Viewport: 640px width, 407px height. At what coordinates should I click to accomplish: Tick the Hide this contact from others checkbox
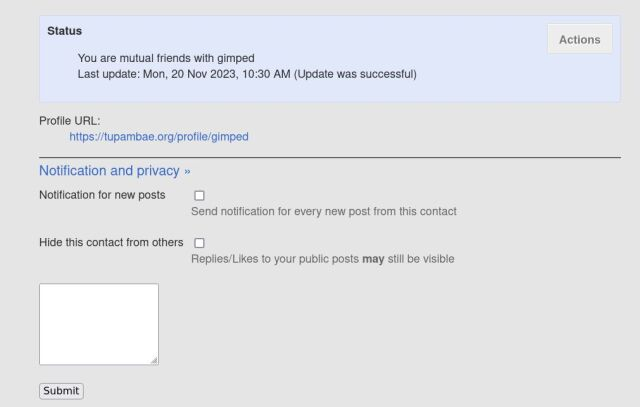(199, 243)
